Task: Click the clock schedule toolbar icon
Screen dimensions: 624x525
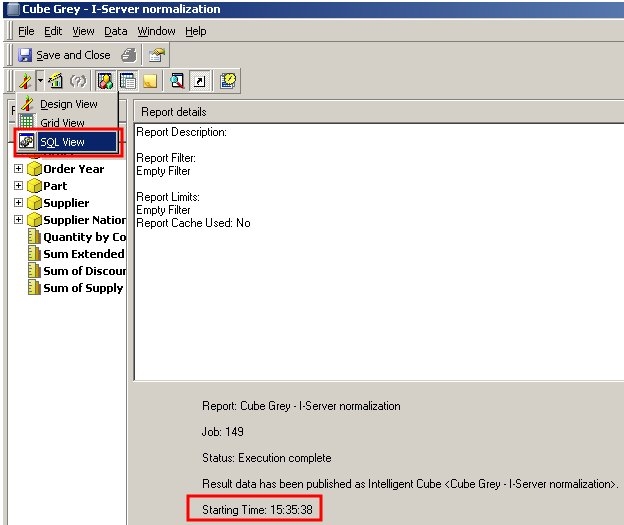Action: [x=228, y=81]
